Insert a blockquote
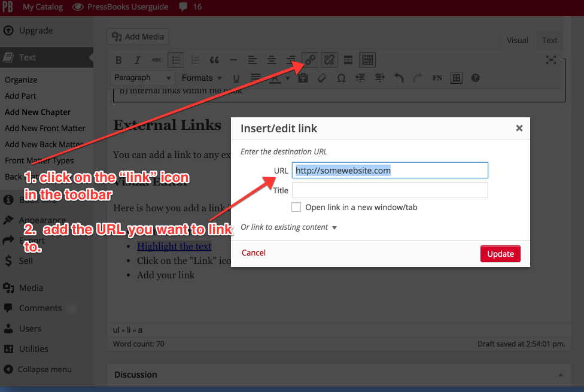 (214, 60)
